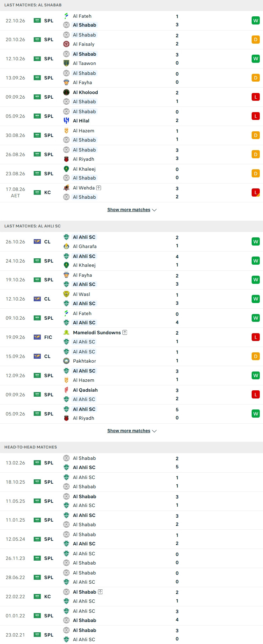Click Pakhtakor team name
Image resolution: width=263 pixels, height=644 pixels.
pyautogui.click(x=84, y=361)
